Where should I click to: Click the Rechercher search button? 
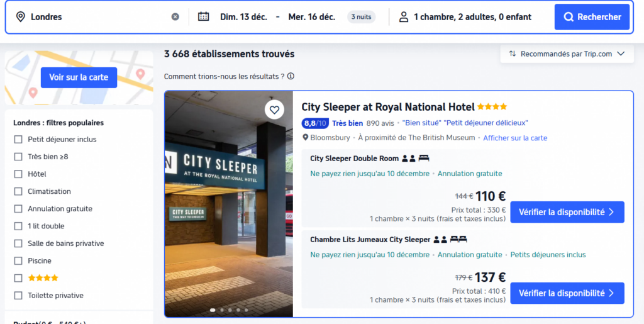[x=592, y=17]
